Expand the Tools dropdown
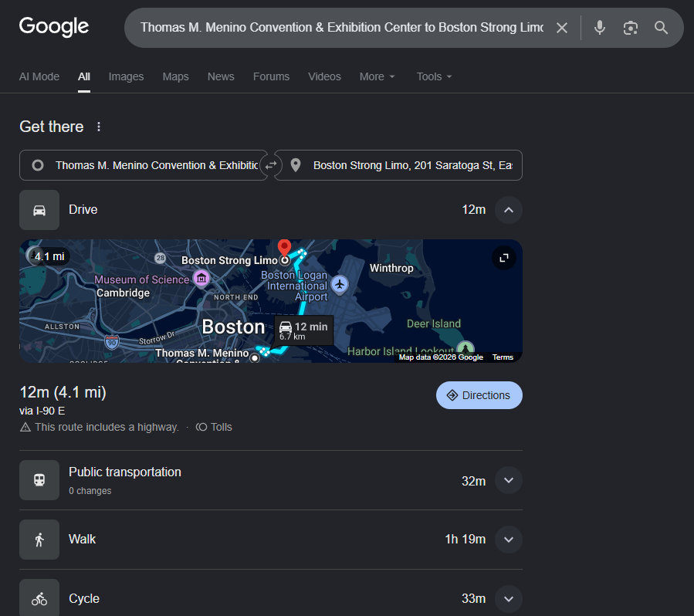The image size is (694, 616). coord(434,76)
